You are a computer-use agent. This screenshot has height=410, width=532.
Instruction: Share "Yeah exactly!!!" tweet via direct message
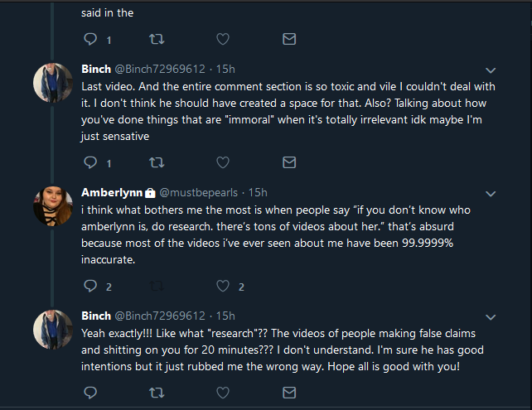click(x=289, y=393)
